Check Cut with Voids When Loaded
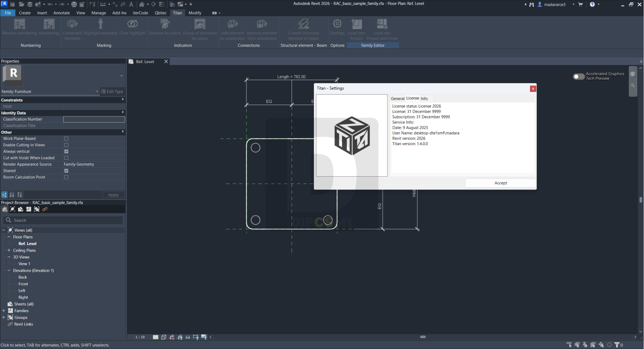Viewport: 644px width, 349px height. pos(66,158)
